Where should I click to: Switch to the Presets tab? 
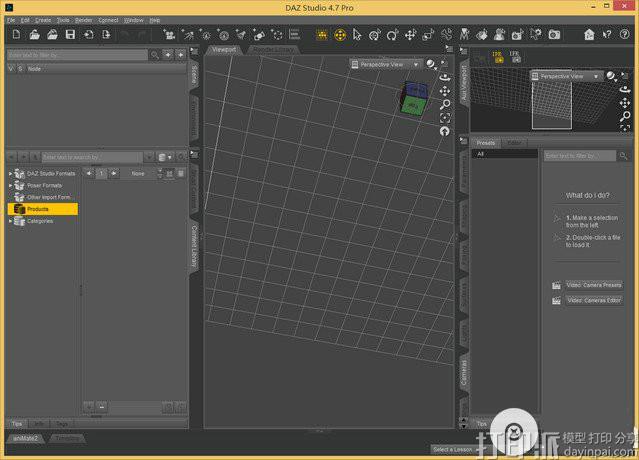pos(486,143)
